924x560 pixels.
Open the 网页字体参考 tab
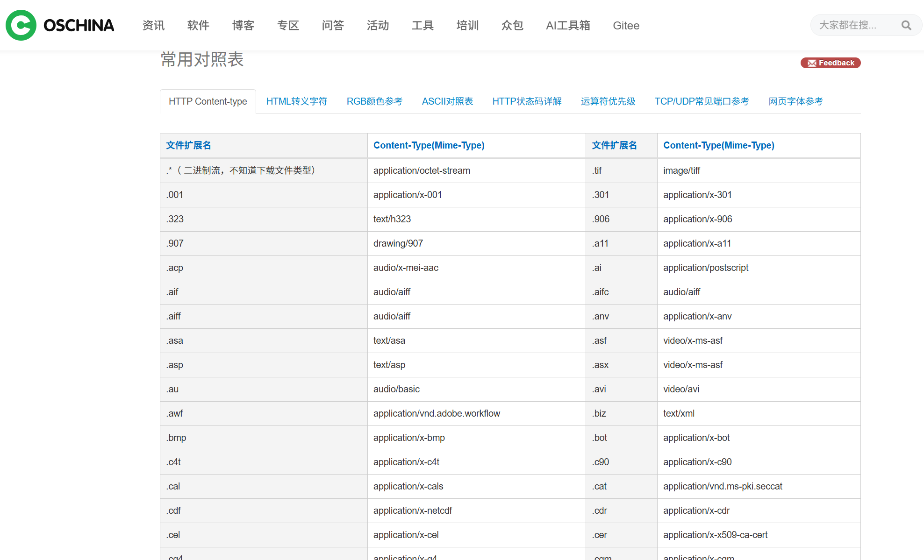coord(795,101)
